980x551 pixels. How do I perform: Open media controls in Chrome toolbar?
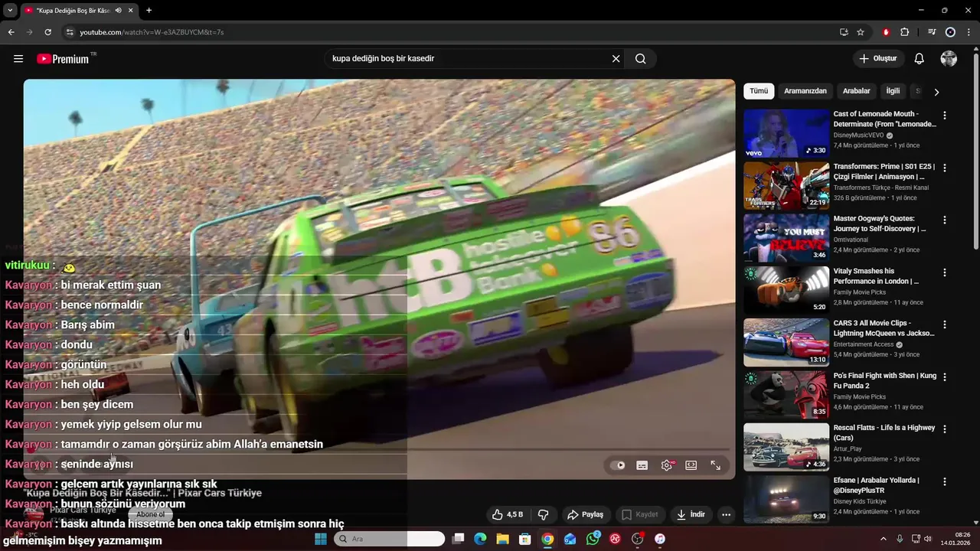(932, 32)
